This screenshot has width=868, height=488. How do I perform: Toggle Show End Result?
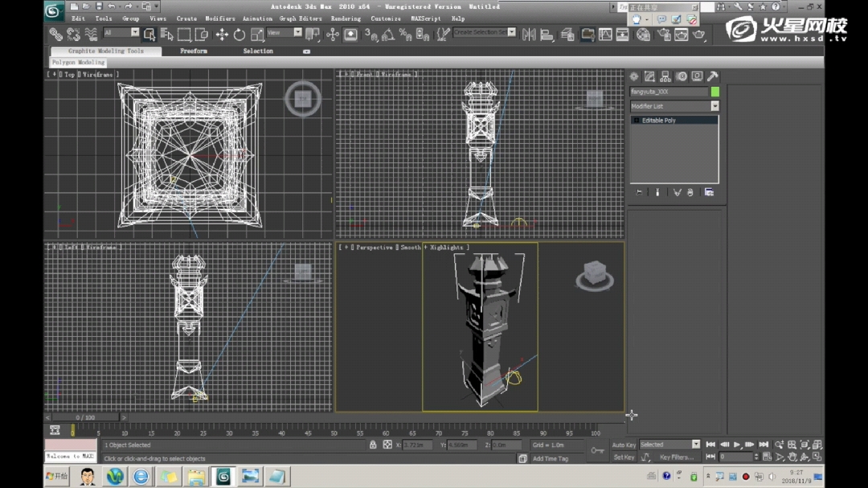(657, 193)
